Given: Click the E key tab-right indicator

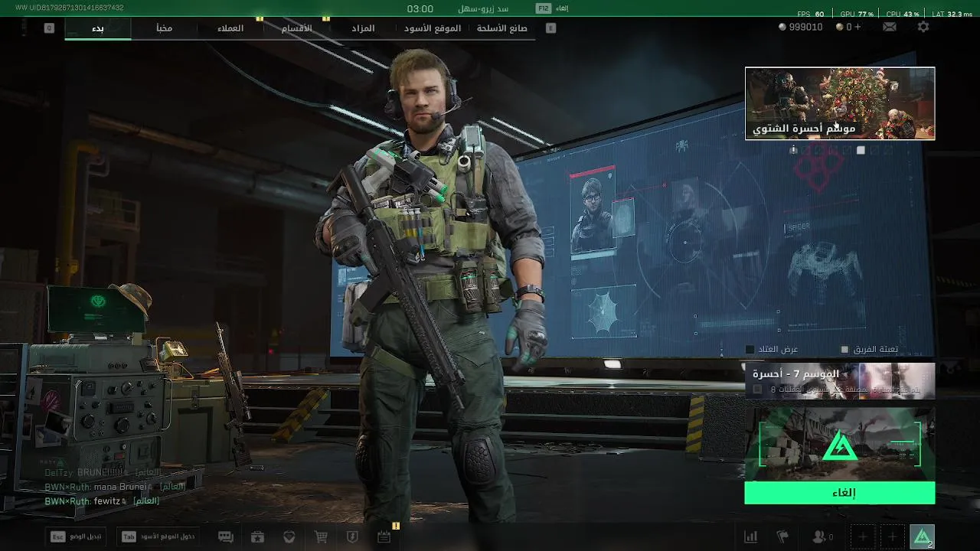Looking at the screenshot, I should tap(550, 28).
